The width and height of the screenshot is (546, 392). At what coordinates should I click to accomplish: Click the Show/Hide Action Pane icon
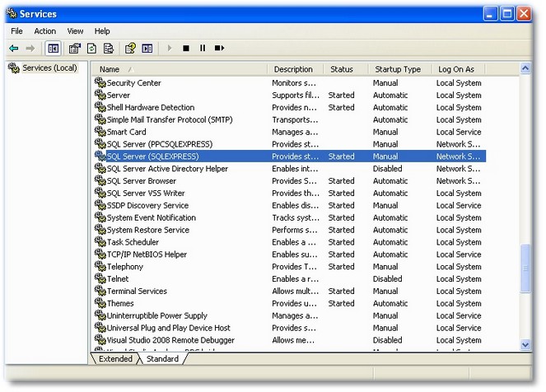coord(147,48)
